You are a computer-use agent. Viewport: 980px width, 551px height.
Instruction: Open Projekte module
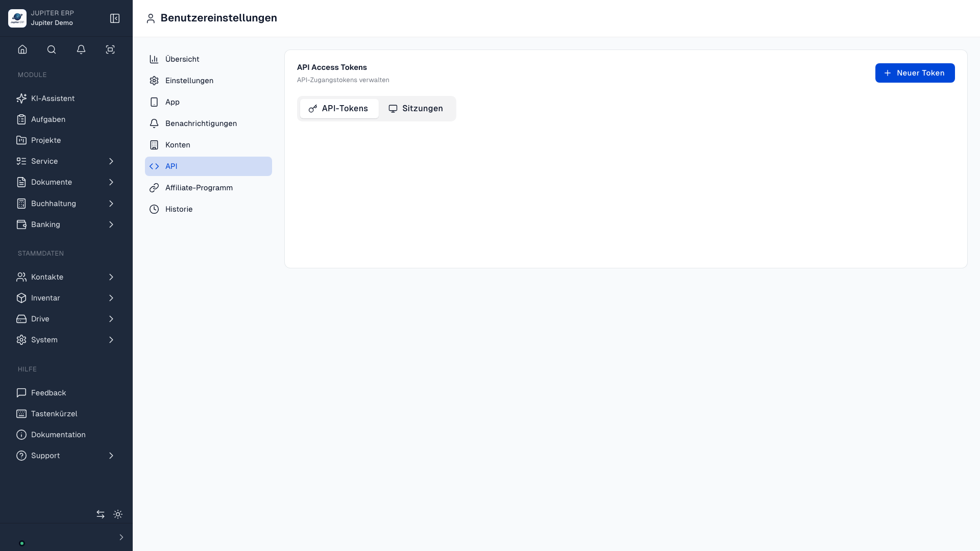pos(66,140)
